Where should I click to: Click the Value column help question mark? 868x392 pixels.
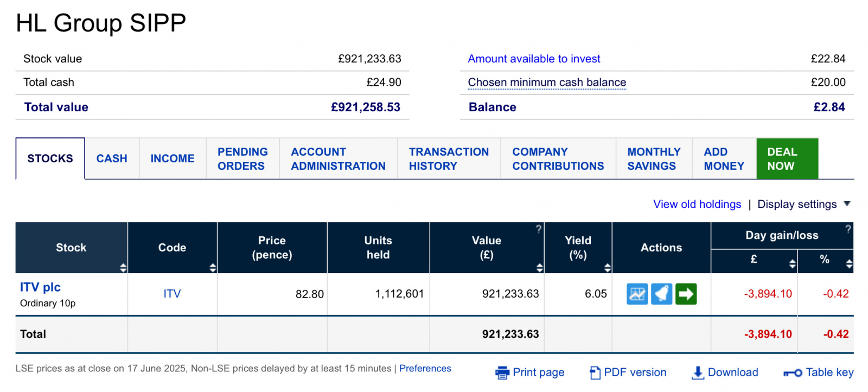pyautogui.click(x=539, y=229)
